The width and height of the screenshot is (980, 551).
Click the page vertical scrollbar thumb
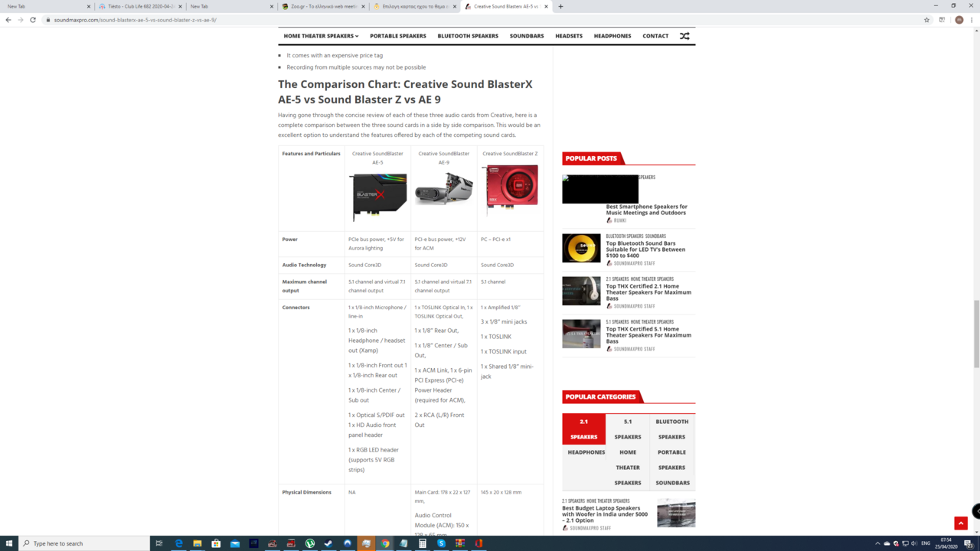976,334
